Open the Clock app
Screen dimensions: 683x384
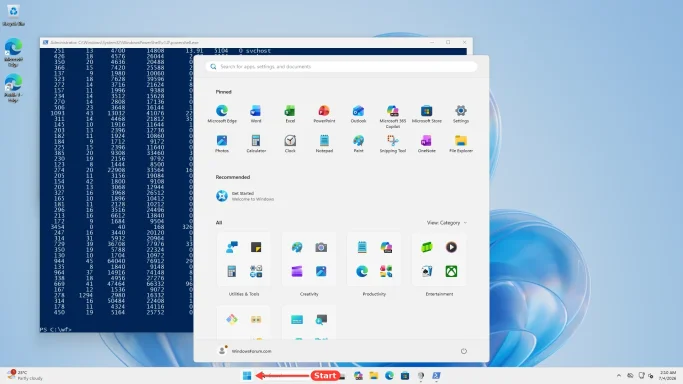(x=290, y=143)
